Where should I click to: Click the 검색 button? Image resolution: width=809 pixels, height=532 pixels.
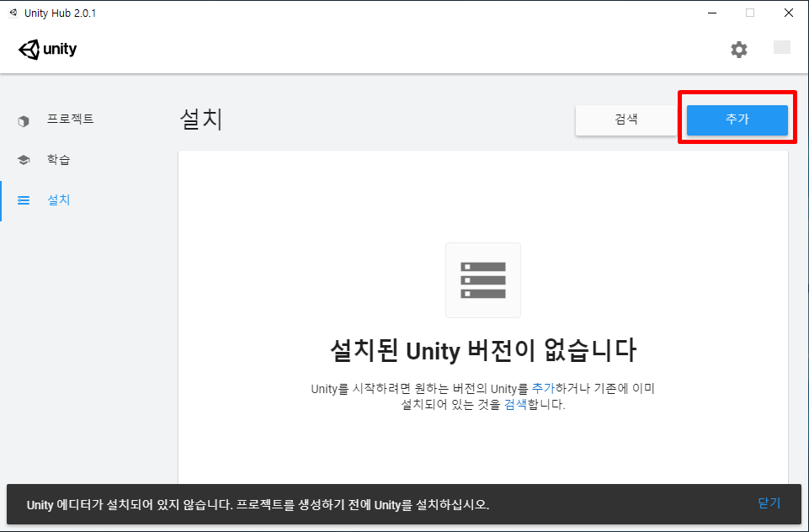[625, 120]
